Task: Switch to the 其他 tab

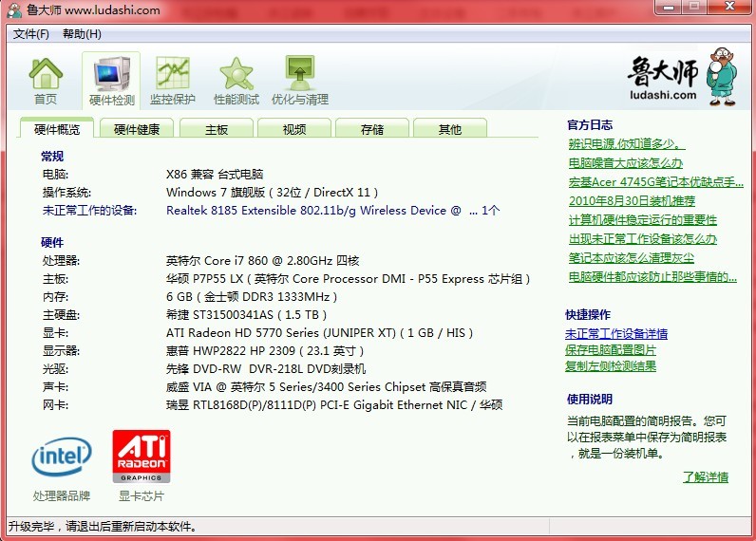Action: [x=450, y=129]
